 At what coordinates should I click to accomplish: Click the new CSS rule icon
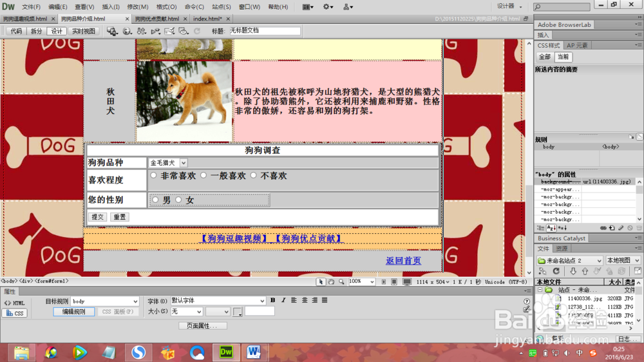coord(612,228)
